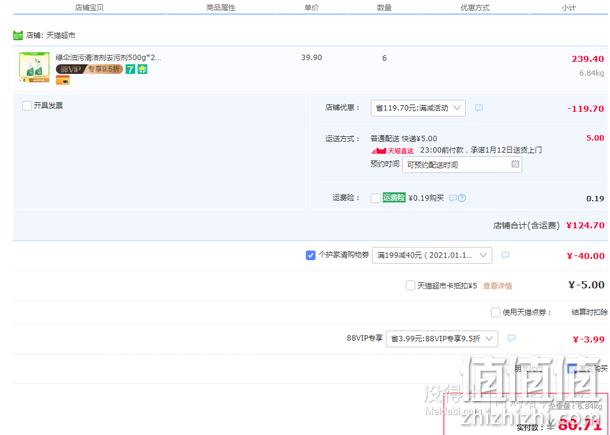Click the comment icon beside 满199减40元 dropdown
This screenshot has width=610, height=435.
coord(505,255)
